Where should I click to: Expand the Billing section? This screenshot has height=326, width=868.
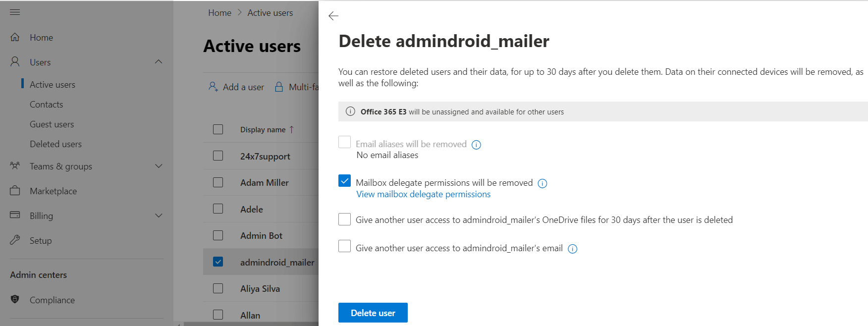point(159,216)
